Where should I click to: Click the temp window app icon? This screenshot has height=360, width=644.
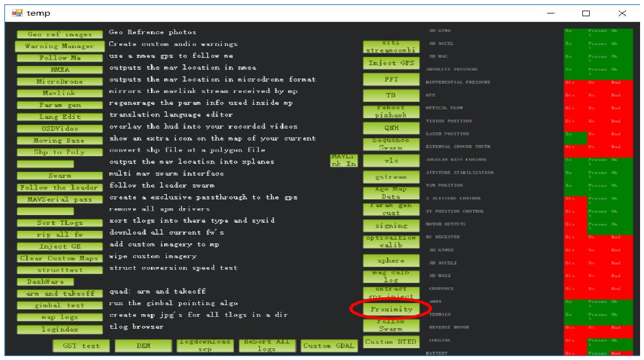point(17,13)
